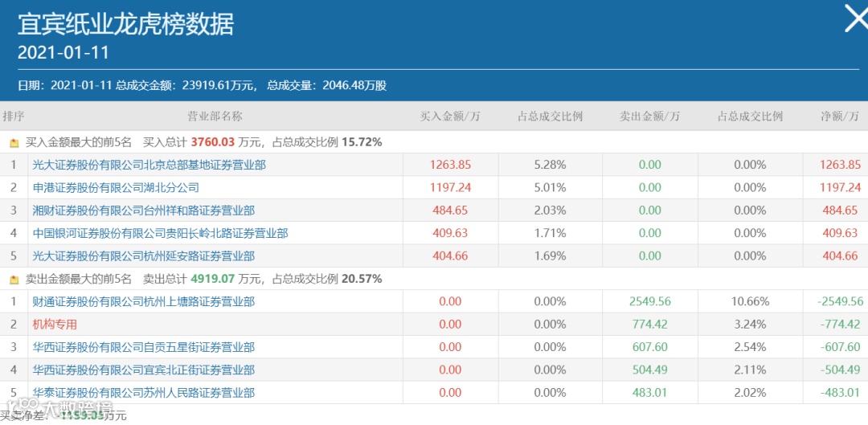Select the 3.24% ratio cell
The width and height of the screenshot is (868, 425).
tap(750, 325)
